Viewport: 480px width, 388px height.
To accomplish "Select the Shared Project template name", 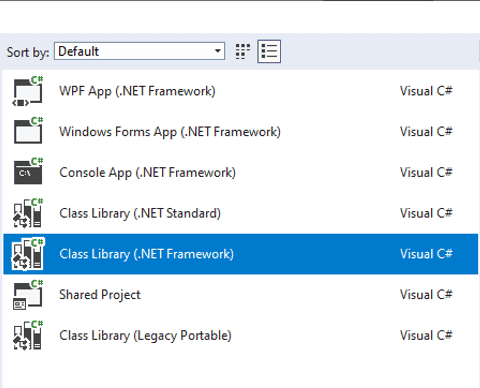I will (x=100, y=295).
